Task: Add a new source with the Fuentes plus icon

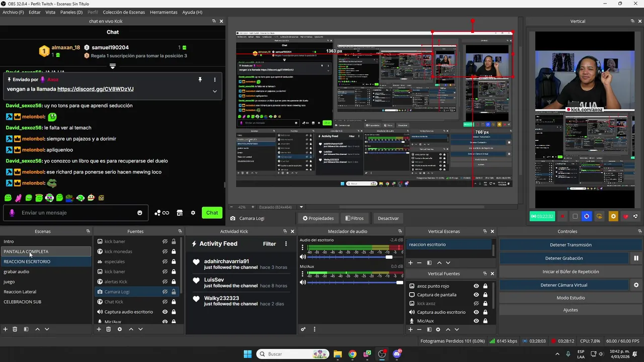Action: [99, 329]
